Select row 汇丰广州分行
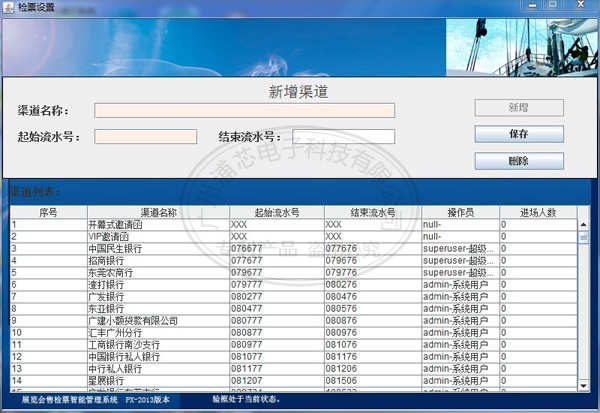This screenshot has width=600, height=413. click(294, 333)
